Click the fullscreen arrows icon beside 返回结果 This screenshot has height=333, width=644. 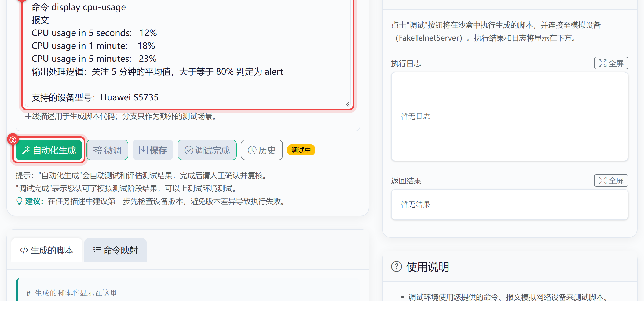[x=603, y=181]
